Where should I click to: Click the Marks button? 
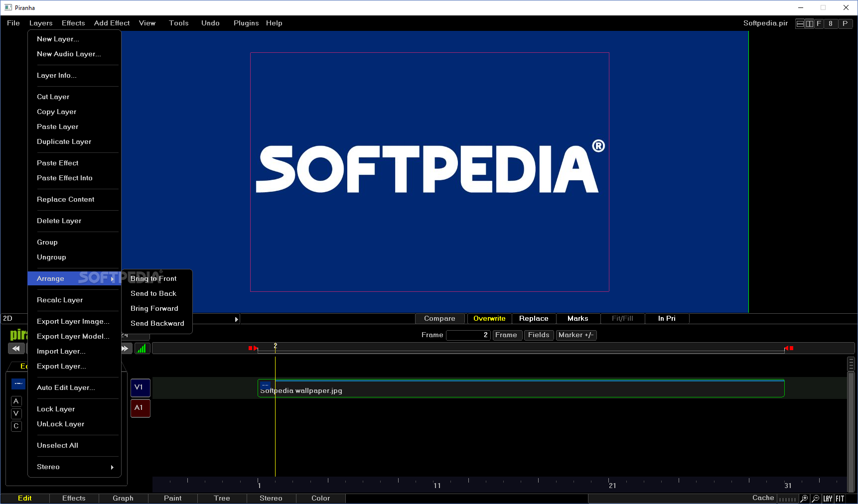tap(578, 319)
